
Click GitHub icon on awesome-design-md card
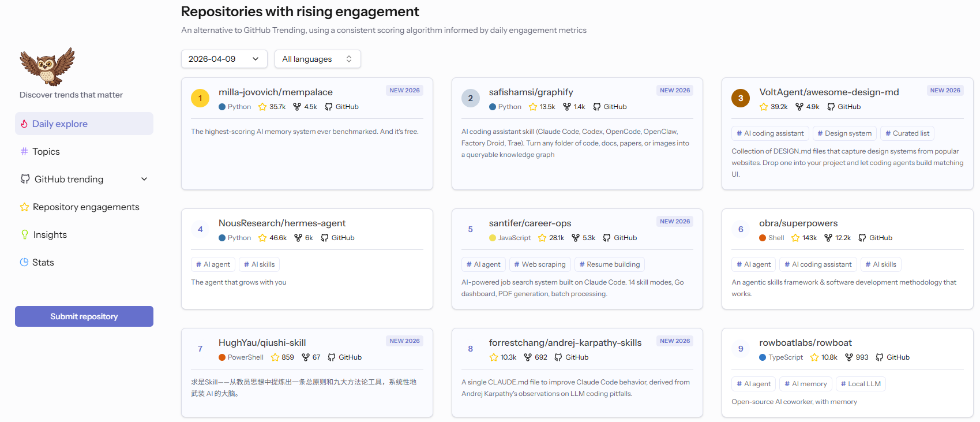pos(831,107)
